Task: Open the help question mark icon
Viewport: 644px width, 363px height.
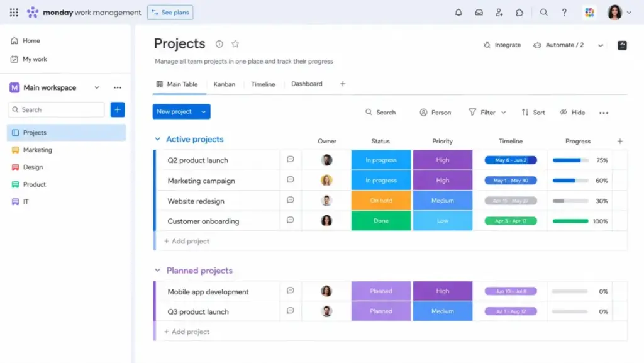Action: pyautogui.click(x=564, y=13)
